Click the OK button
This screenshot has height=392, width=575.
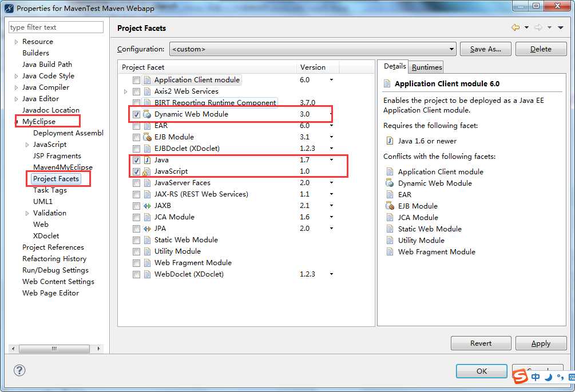[x=482, y=371]
